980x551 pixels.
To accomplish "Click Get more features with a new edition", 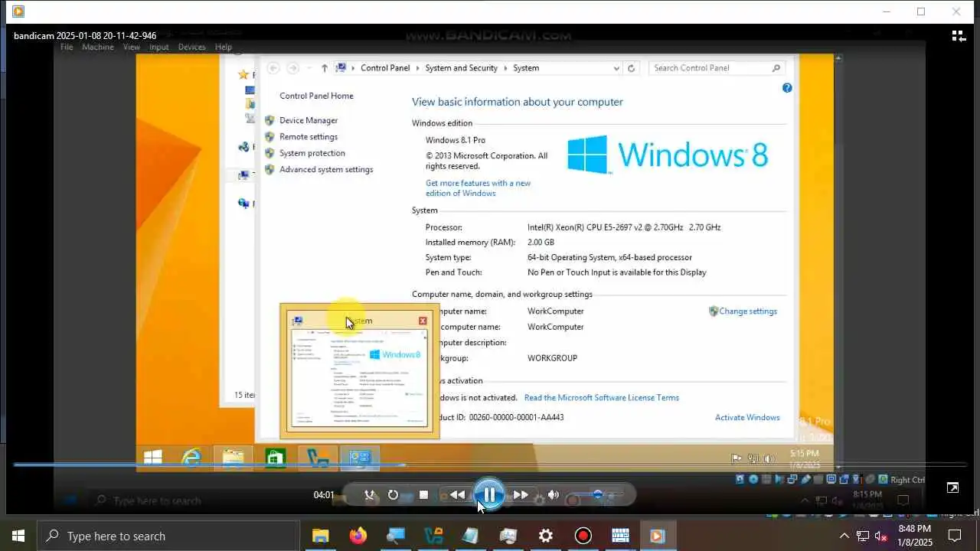I will pyautogui.click(x=478, y=188).
